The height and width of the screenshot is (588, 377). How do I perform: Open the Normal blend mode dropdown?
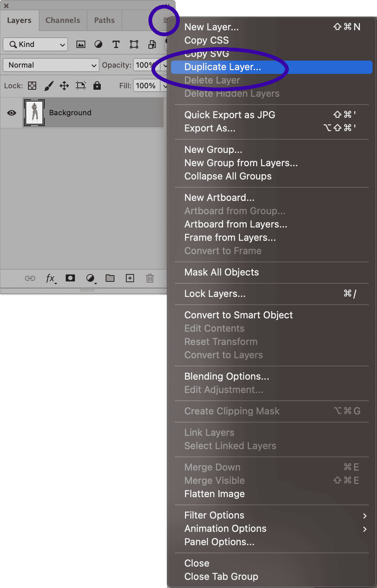51,65
